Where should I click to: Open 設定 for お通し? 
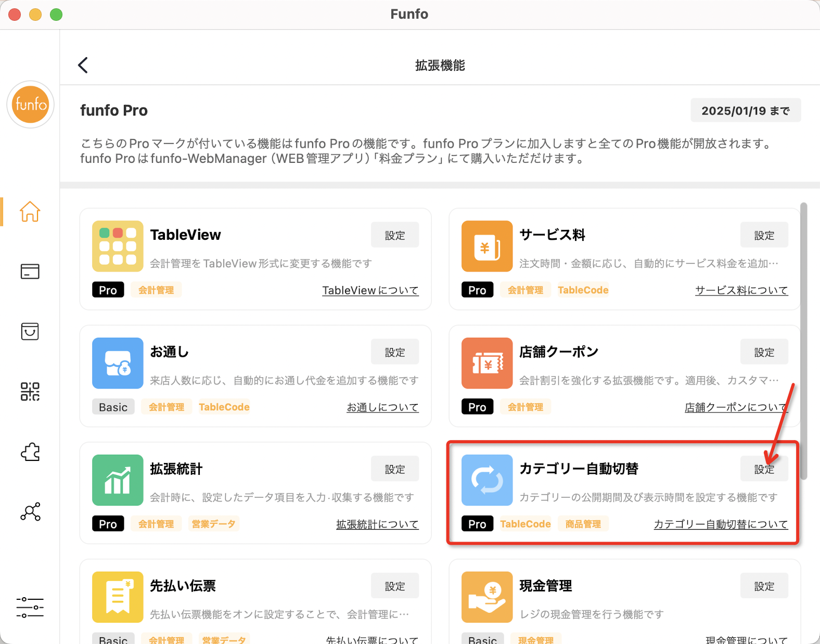pos(395,352)
